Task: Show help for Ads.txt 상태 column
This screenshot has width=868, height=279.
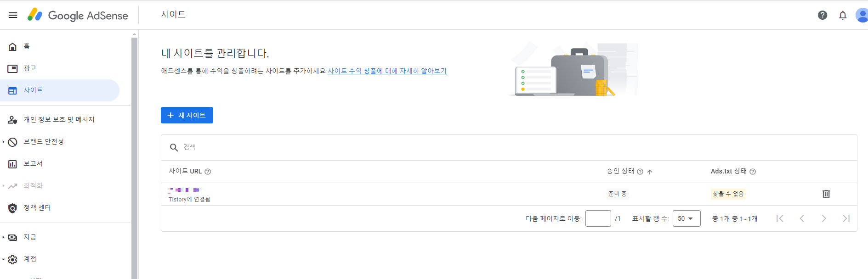Action: pyautogui.click(x=753, y=172)
